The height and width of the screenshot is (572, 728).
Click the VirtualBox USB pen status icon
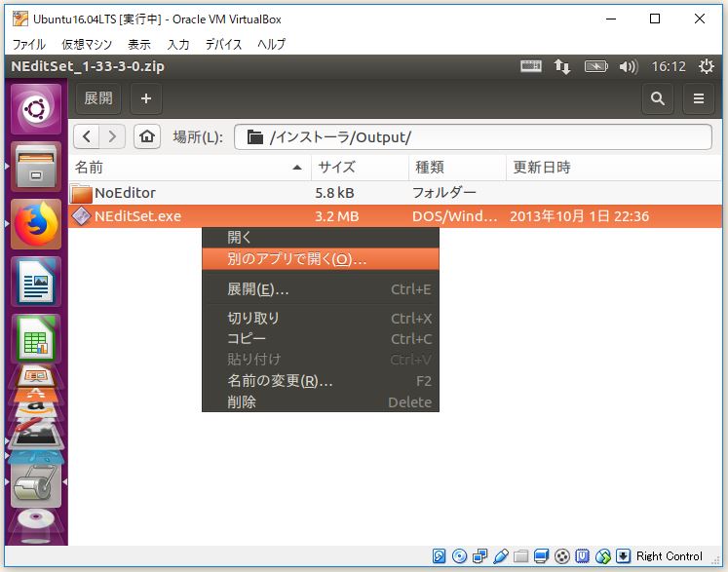(x=501, y=555)
